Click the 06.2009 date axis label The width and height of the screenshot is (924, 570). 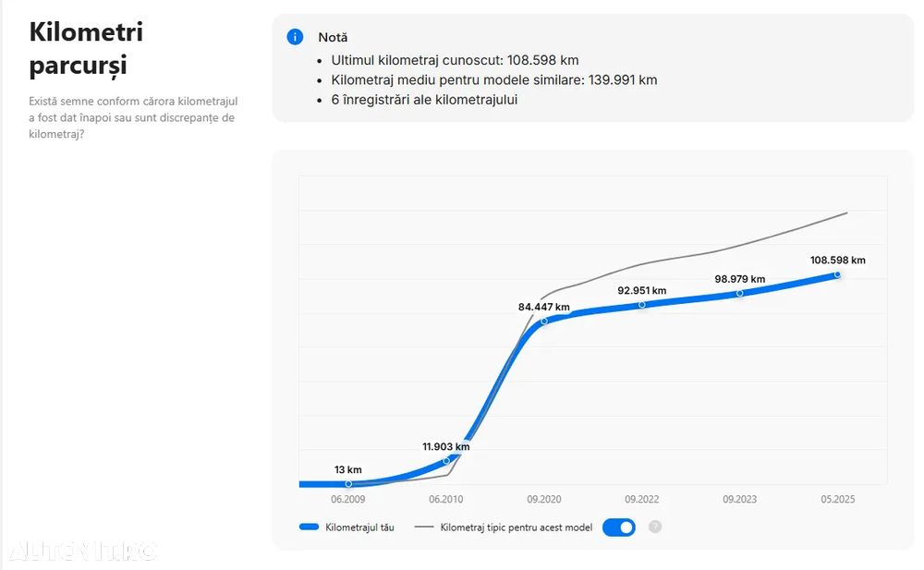click(x=348, y=500)
